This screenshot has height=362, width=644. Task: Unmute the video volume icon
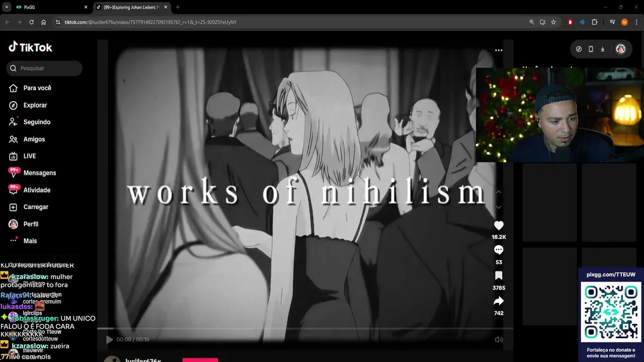(499, 339)
